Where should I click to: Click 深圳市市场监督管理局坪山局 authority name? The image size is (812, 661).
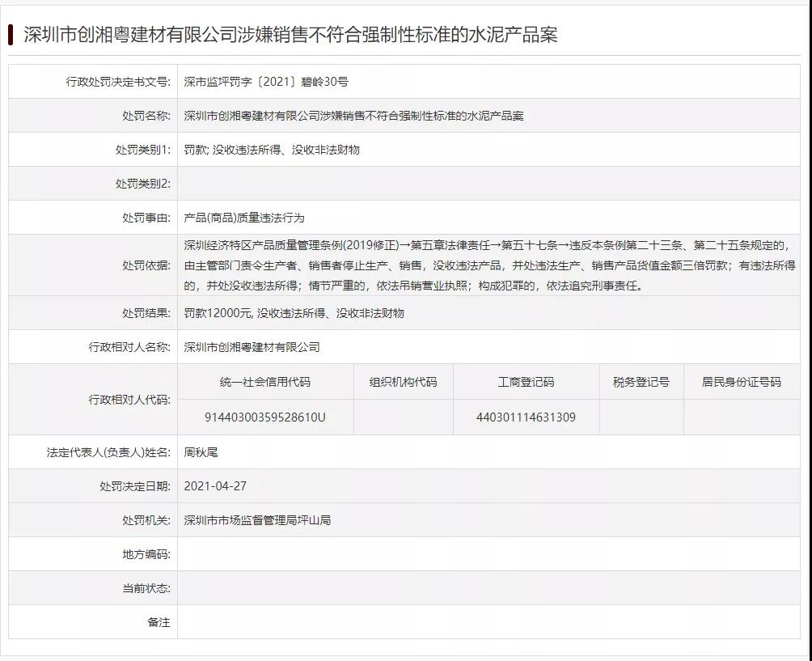[257, 520]
